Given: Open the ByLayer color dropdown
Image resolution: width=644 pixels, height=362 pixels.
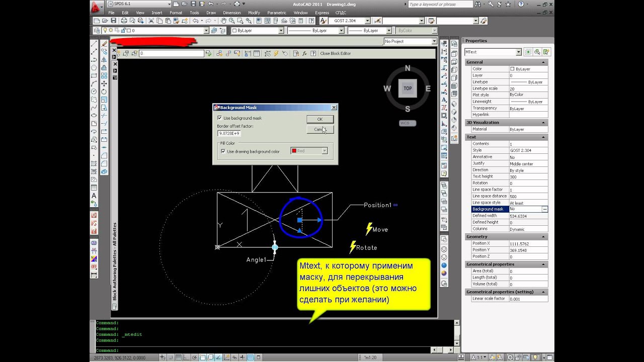Looking at the screenshot, I should pos(281,30).
